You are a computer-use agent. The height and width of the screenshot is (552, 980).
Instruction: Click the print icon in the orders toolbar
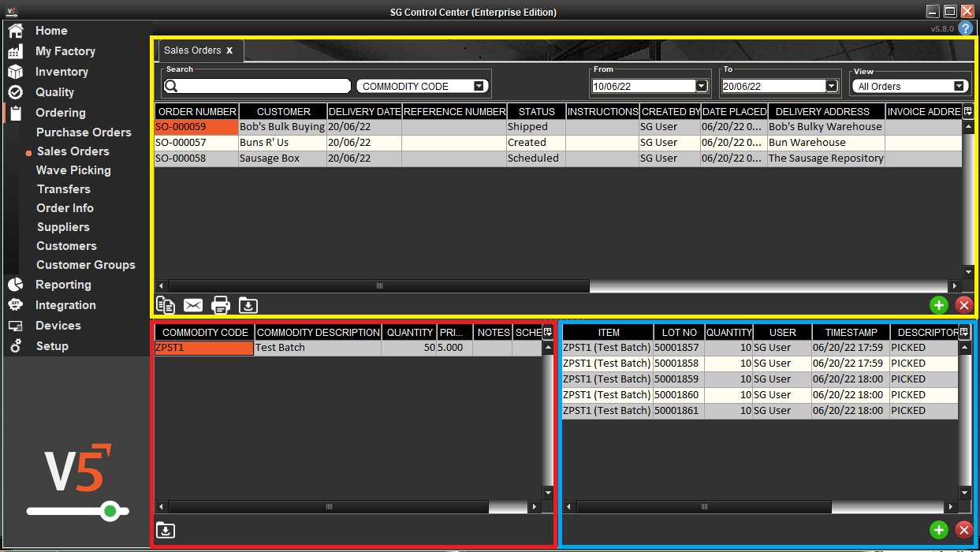[x=221, y=305]
